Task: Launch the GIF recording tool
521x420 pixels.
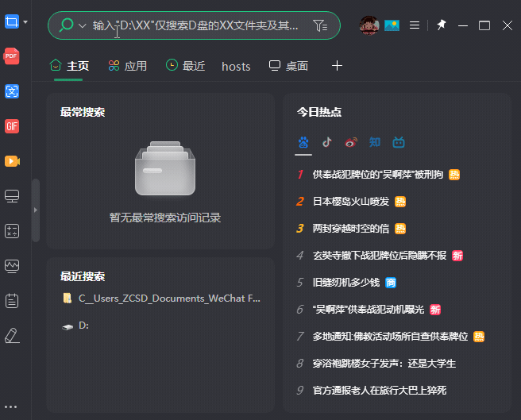Action: point(11,126)
